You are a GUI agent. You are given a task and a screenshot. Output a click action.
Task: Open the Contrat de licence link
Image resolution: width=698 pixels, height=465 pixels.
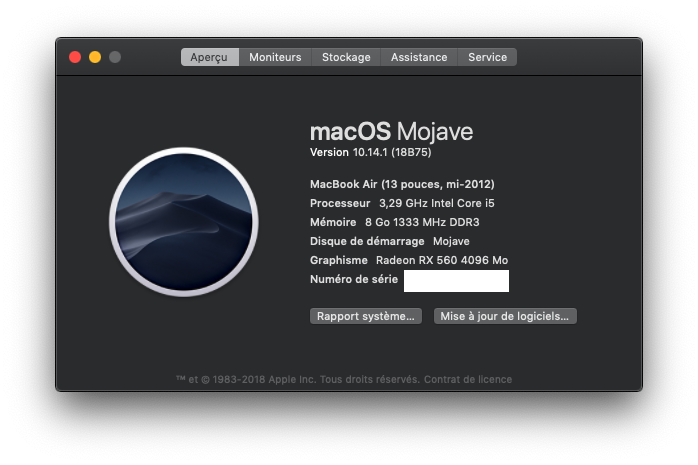pyautogui.click(x=468, y=380)
